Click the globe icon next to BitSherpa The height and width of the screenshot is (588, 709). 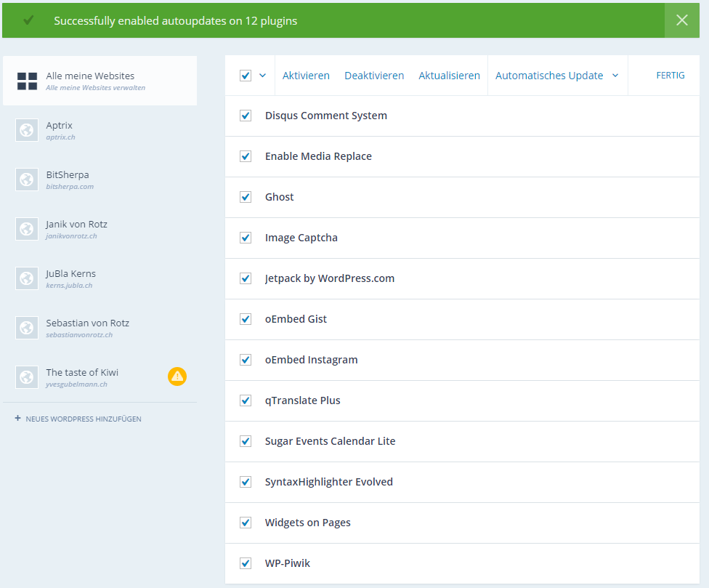pos(27,180)
